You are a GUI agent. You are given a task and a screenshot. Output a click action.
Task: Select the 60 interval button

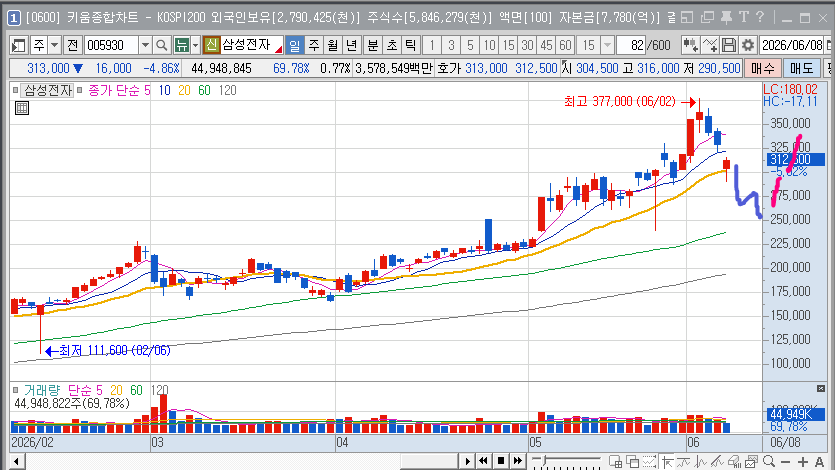565,45
